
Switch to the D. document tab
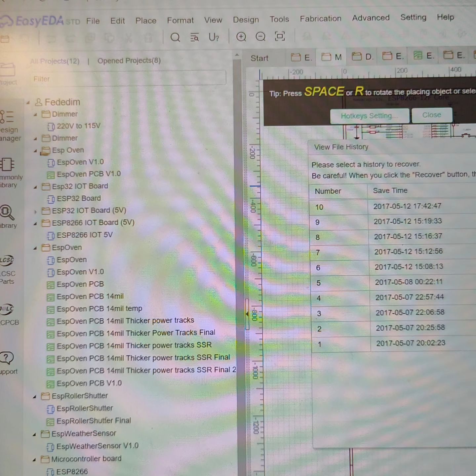click(x=362, y=57)
